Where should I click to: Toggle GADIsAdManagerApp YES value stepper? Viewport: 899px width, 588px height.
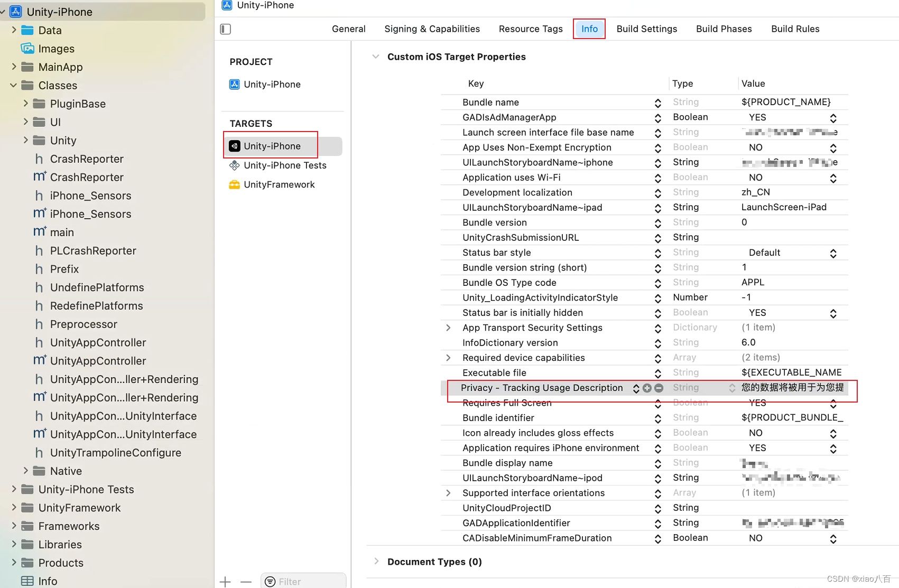pyautogui.click(x=833, y=118)
